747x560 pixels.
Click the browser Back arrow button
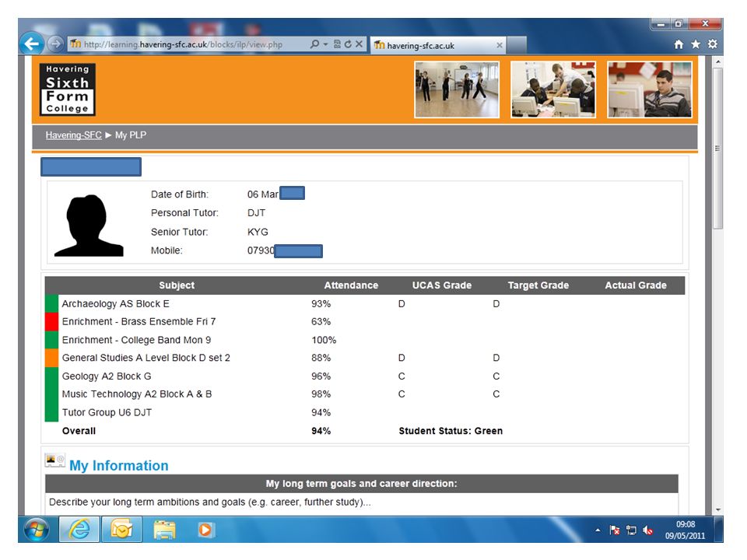(32, 44)
